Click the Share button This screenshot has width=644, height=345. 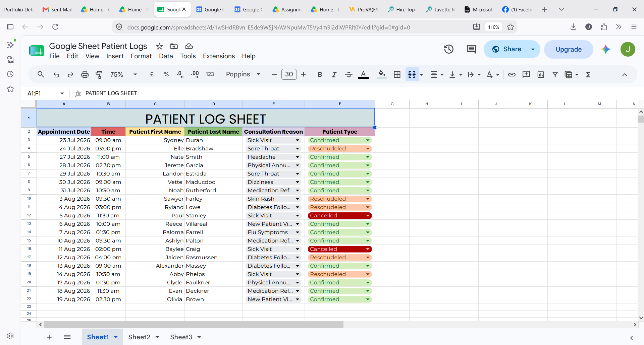[505, 49]
